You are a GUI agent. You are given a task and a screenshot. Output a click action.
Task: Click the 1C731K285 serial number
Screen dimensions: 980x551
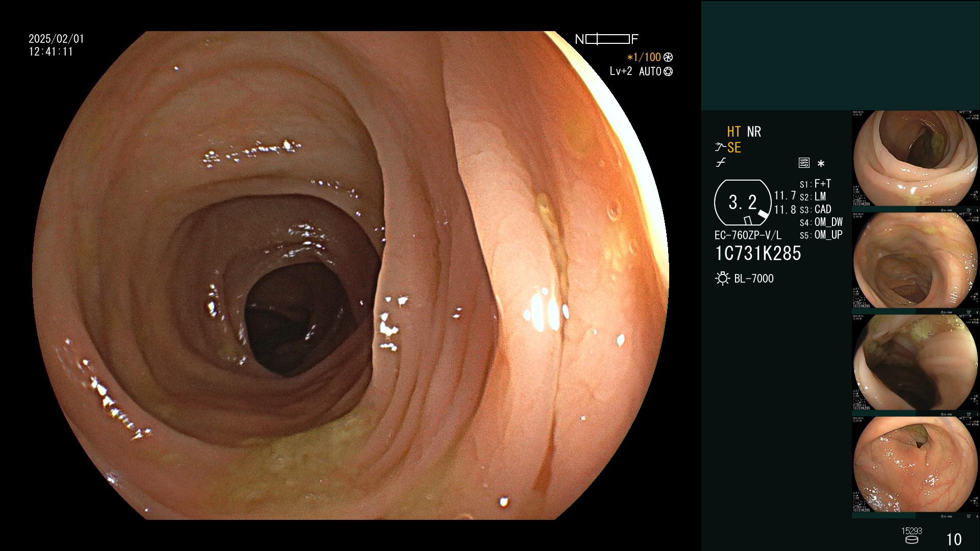point(758,253)
